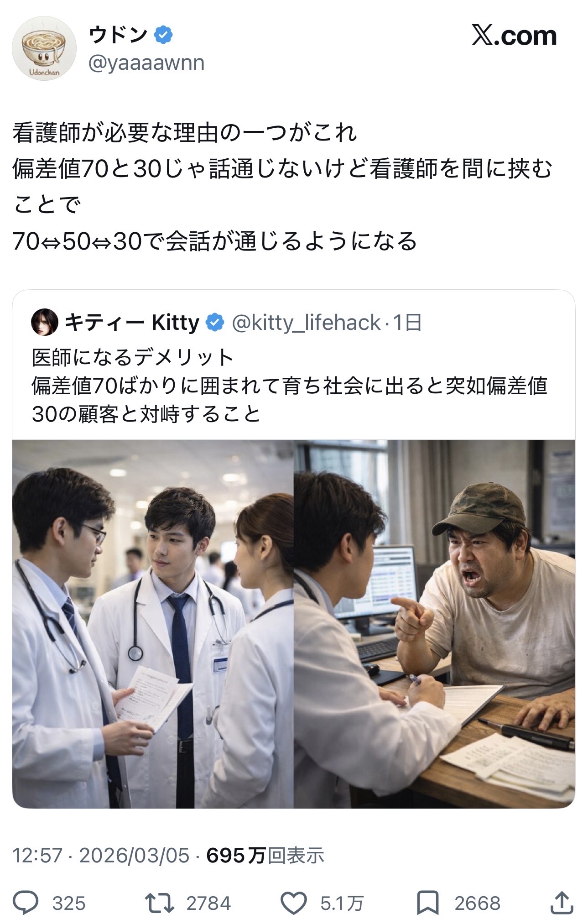Open the 12:57 · 2026/03/05 timestamp
Screen dimensions: 588x924
coord(101,856)
